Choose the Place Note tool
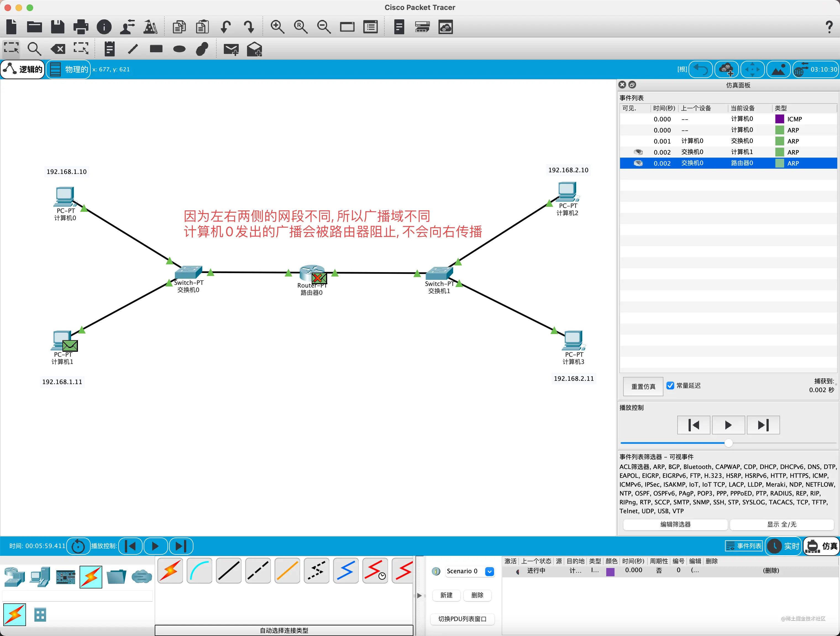The height and width of the screenshot is (636, 840). [x=109, y=49]
